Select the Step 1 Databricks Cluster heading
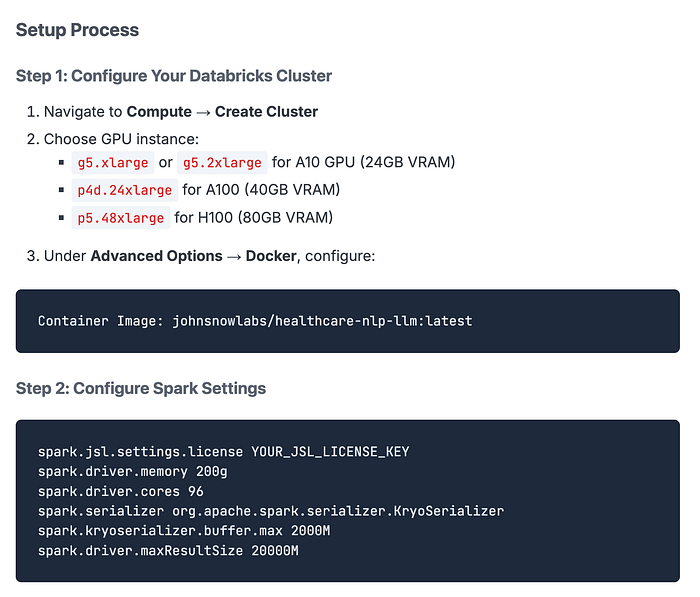700x597 pixels. click(x=174, y=76)
